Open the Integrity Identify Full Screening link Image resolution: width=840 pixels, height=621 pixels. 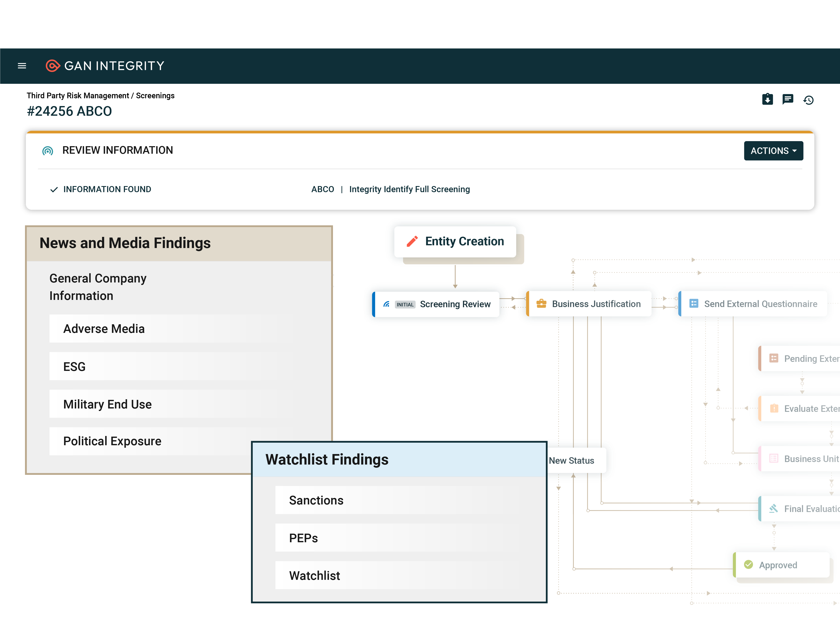pyautogui.click(x=410, y=189)
